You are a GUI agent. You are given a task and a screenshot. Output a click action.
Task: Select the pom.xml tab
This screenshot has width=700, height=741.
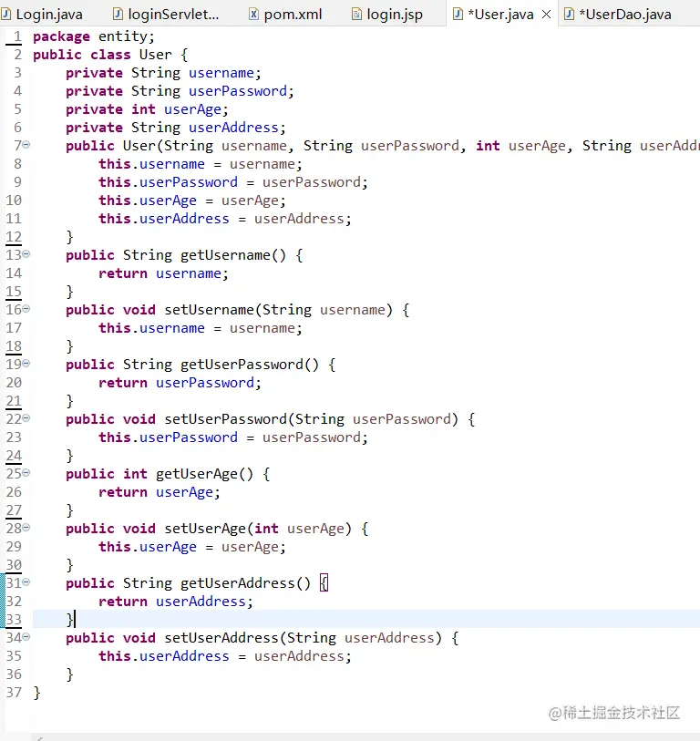pos(286,15)
